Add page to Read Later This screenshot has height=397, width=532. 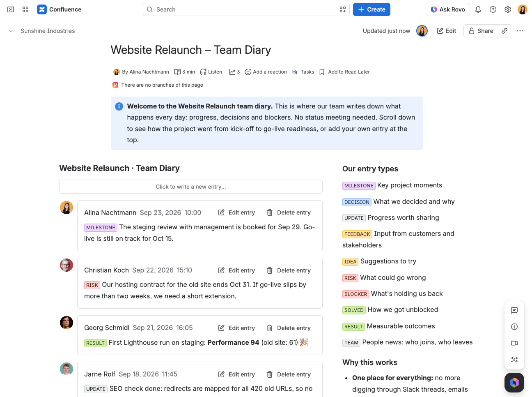point(344,72)
